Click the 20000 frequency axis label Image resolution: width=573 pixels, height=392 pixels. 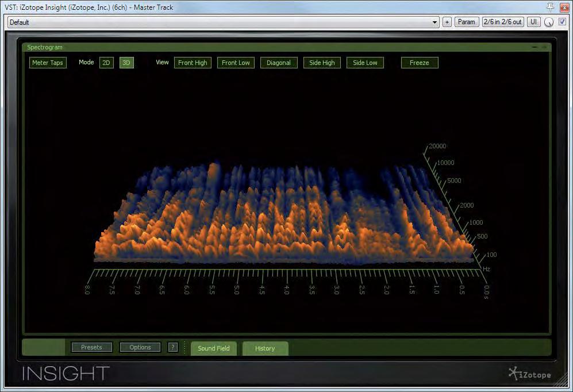click(437, 146)
